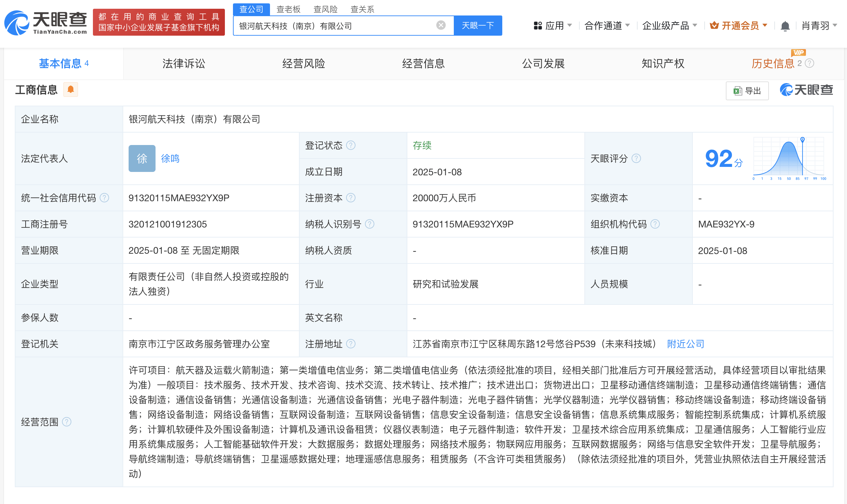Click the help icon next to 注册资本
This screenshot has width=847, height=504.
(x=351, y=197)
